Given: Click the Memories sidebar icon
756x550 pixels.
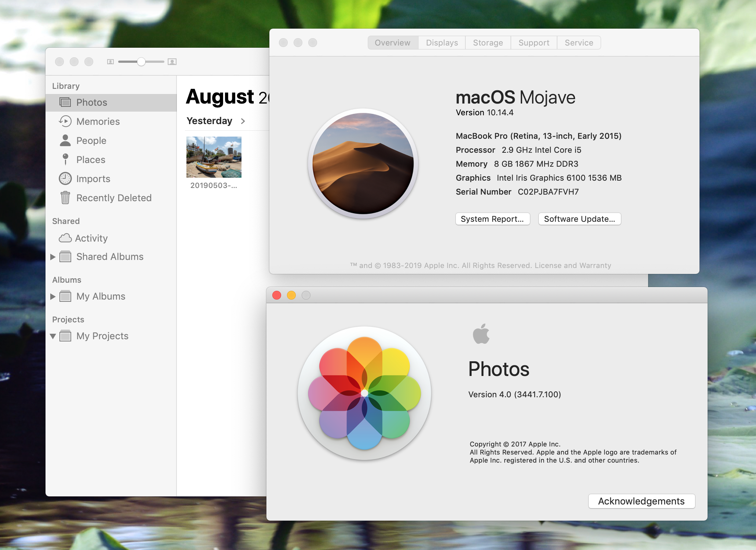Looking at the screenshot, I should pos(65,121).
